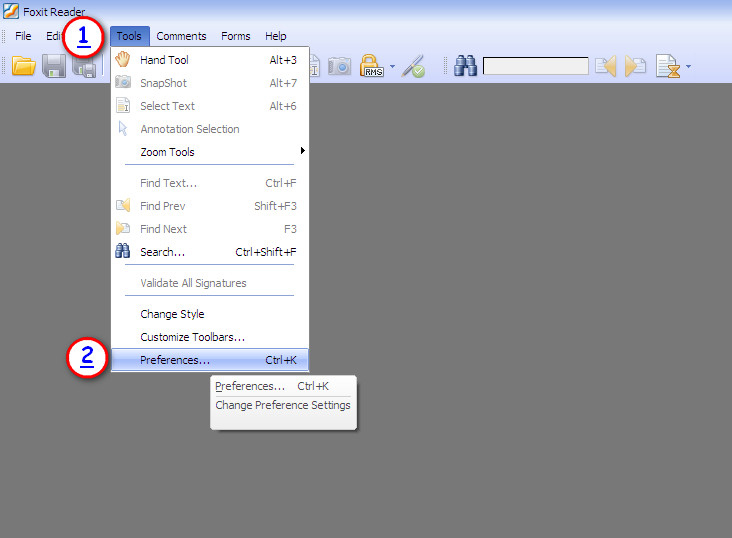Click the SnapShot camera toolbar icon
This screenshot has height=538, width=732.
click(340, 67)
